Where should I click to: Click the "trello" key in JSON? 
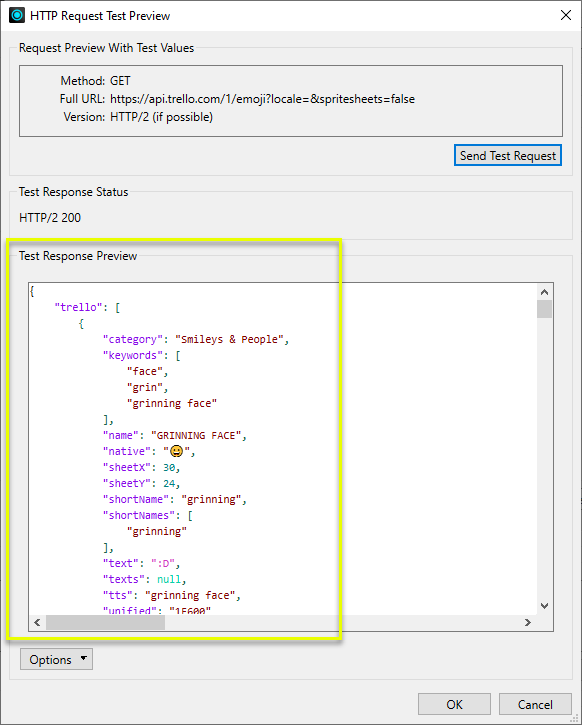(79, 307)
